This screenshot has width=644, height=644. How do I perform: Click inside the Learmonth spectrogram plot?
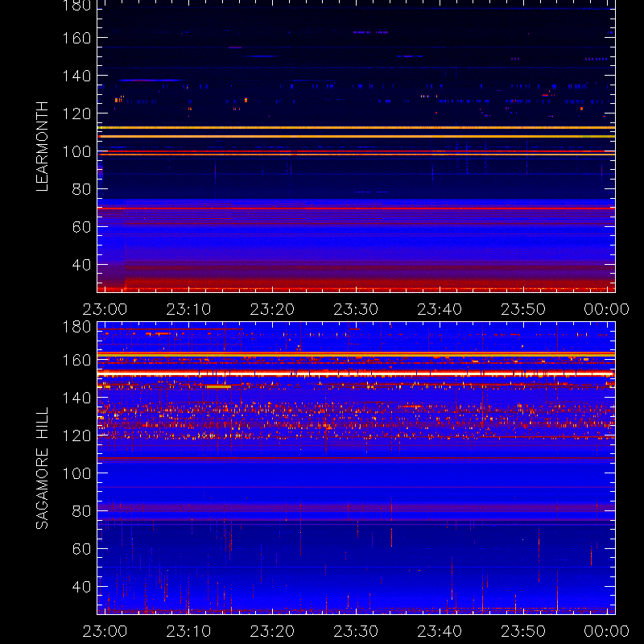tap(356, 147)
